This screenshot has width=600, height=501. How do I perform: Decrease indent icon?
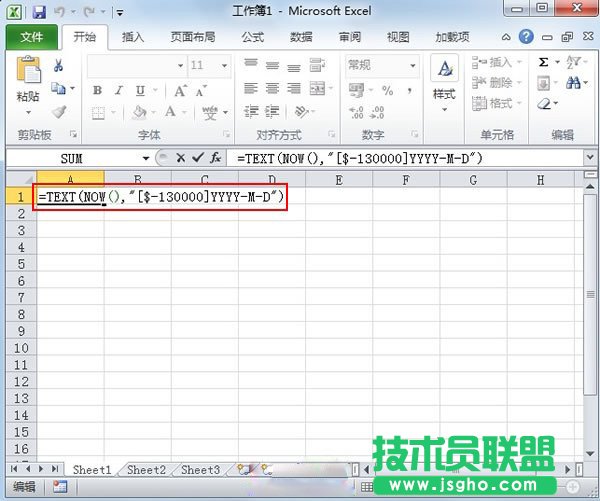251,112
